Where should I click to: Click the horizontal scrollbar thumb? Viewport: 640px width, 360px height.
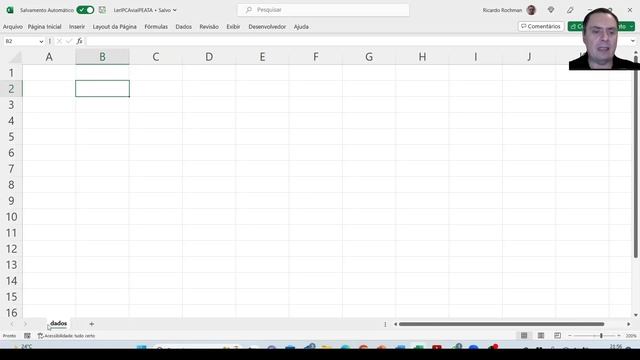501,324
